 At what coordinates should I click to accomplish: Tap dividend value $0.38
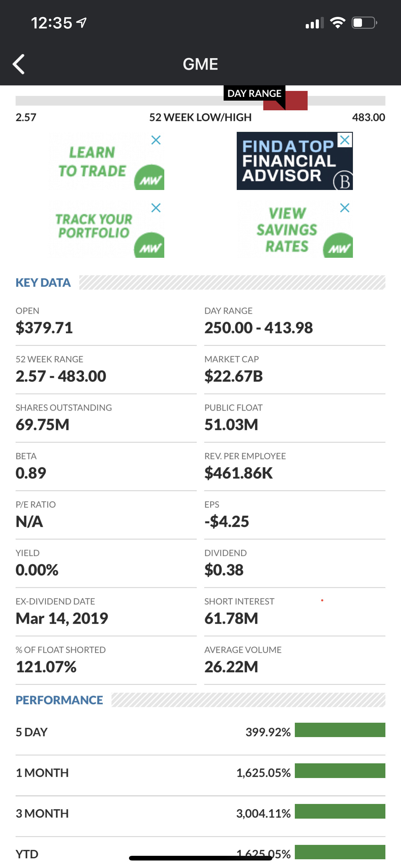(x=224, y=570)
